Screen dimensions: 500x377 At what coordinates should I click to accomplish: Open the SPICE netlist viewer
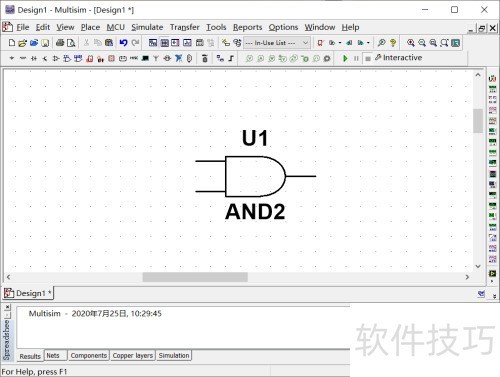(x=175, y=43)
